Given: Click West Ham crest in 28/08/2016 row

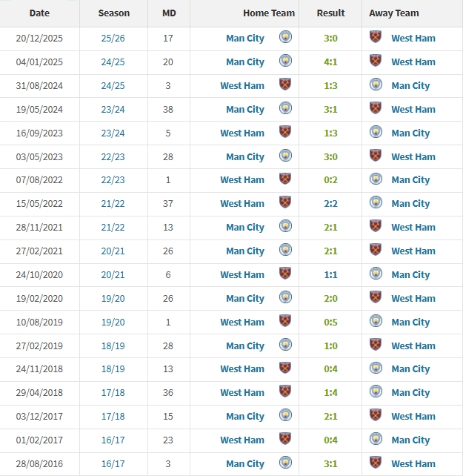Looking at the screenshot, I should [x=376, y=463].
